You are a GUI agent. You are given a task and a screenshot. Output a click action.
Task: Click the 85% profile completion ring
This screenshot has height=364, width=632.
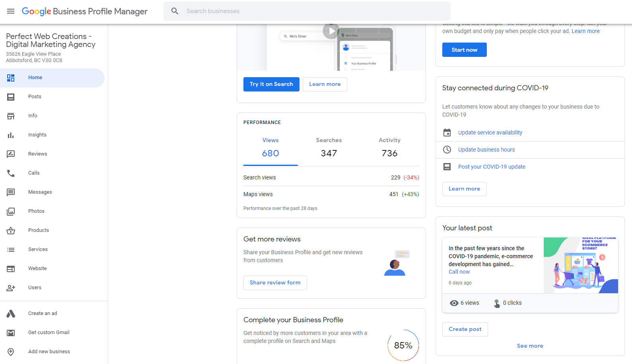pos(403,345)
